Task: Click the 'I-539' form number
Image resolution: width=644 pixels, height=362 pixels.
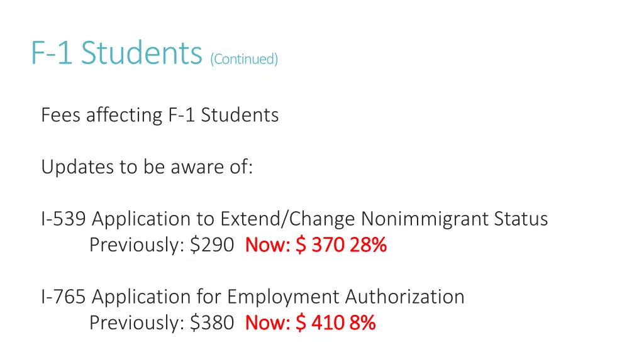Action: point(64,218)
